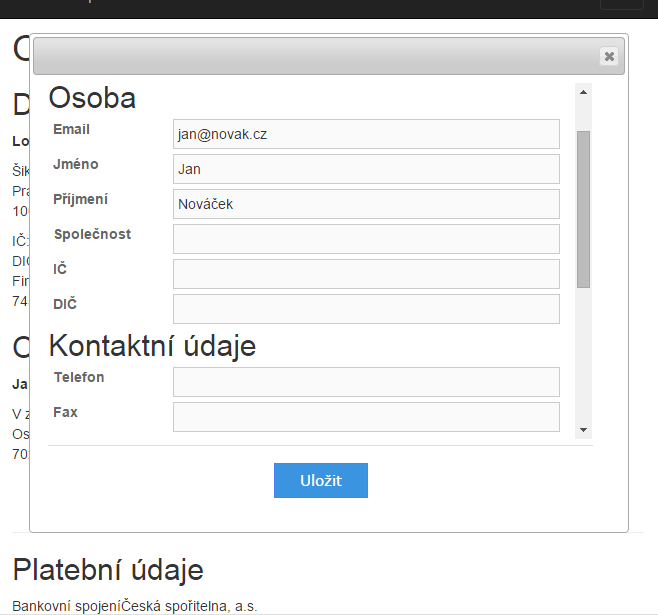Click the Příjmení field with Nováček
658x615 pixels.
coord(366,204)
